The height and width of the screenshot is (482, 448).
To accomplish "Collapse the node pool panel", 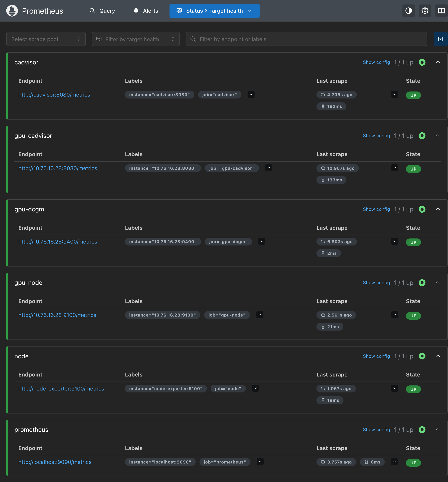I will pos(438,356).
